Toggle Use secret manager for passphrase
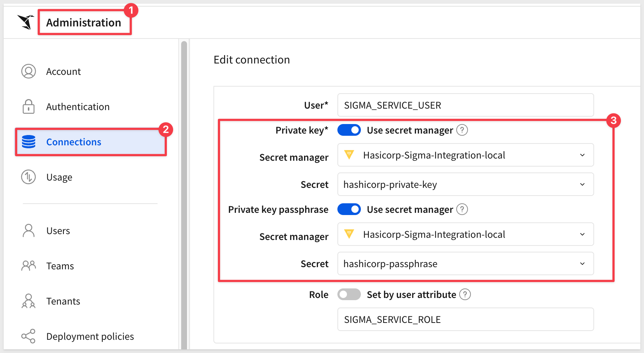 coord(349,209)
